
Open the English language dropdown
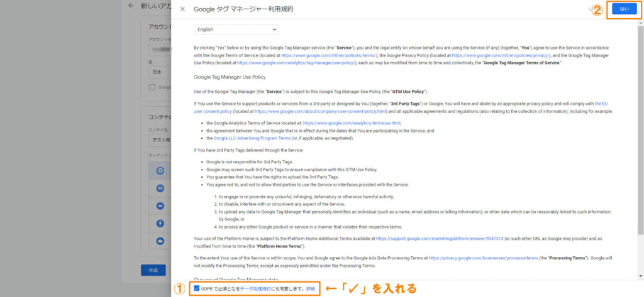(x=236, y=30)
